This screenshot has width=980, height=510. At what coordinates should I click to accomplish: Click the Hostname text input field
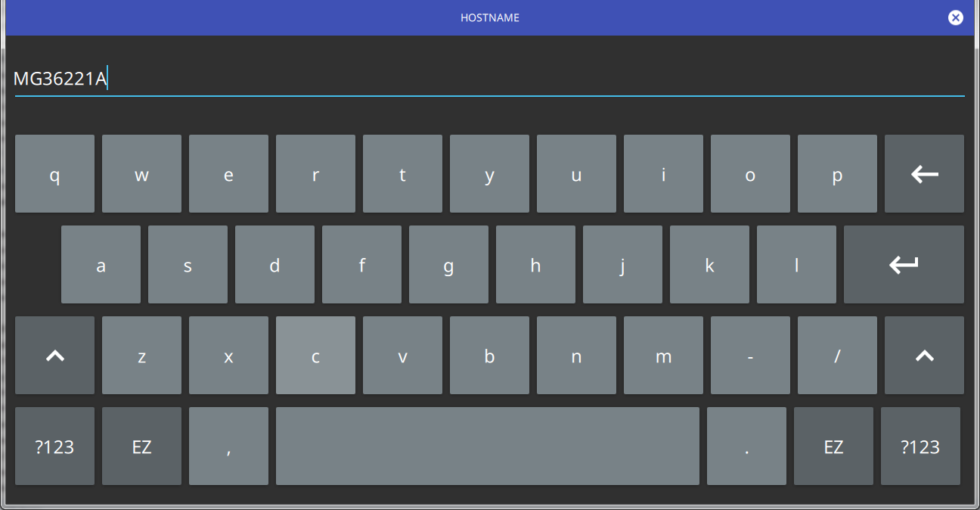[x=489, y=79]
